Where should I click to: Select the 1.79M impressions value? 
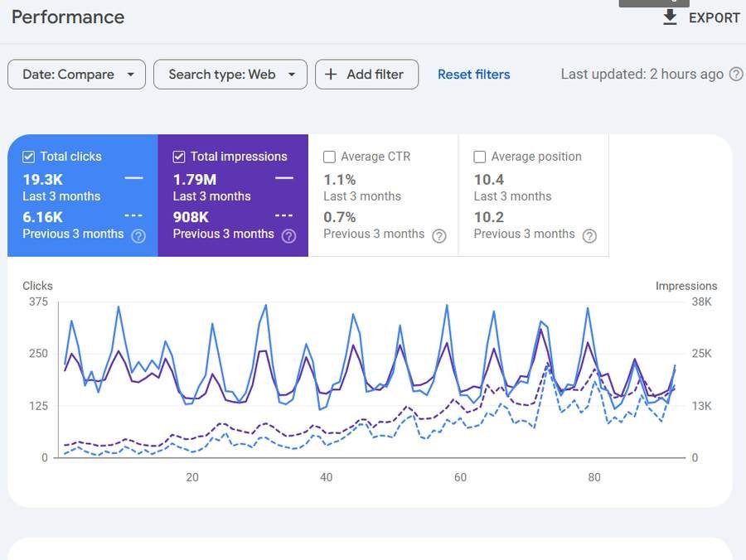[195, 180]
